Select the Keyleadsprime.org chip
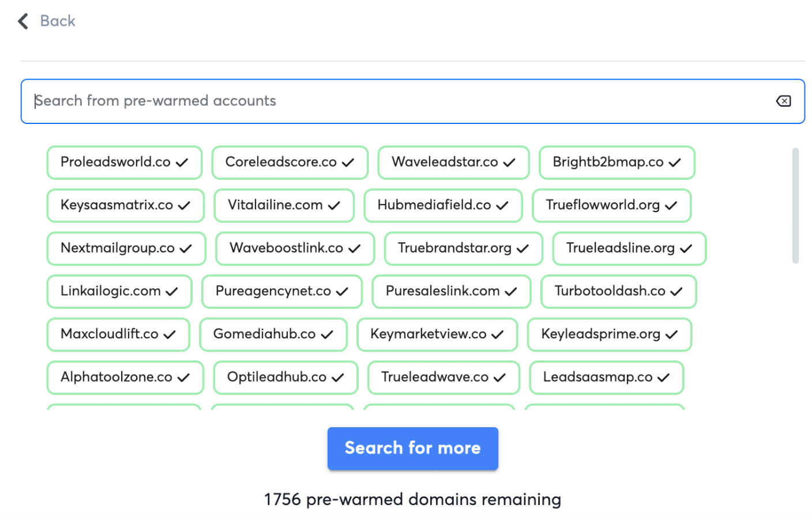This screenshot has width=812, height=520. click(x=609, y=334)
